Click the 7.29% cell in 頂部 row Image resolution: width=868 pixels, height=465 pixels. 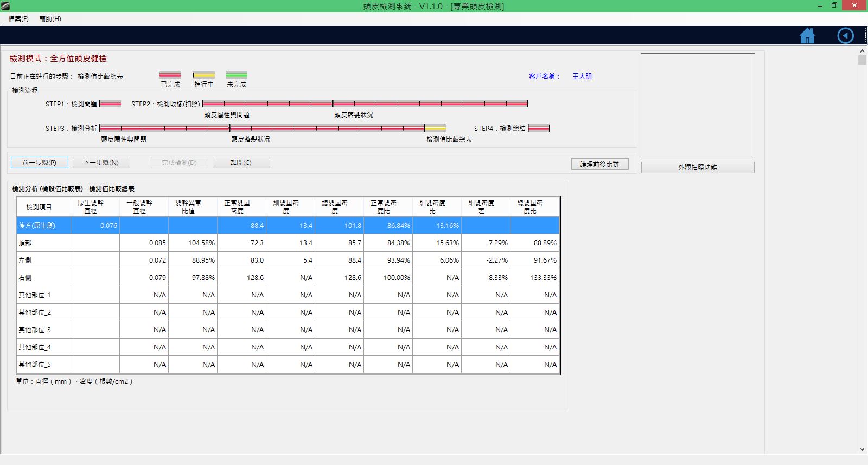[x=486, y=243]
